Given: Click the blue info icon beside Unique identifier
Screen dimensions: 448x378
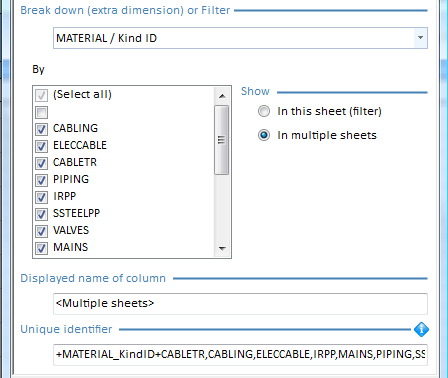Looking at the screenshot, I should point(421,329).
